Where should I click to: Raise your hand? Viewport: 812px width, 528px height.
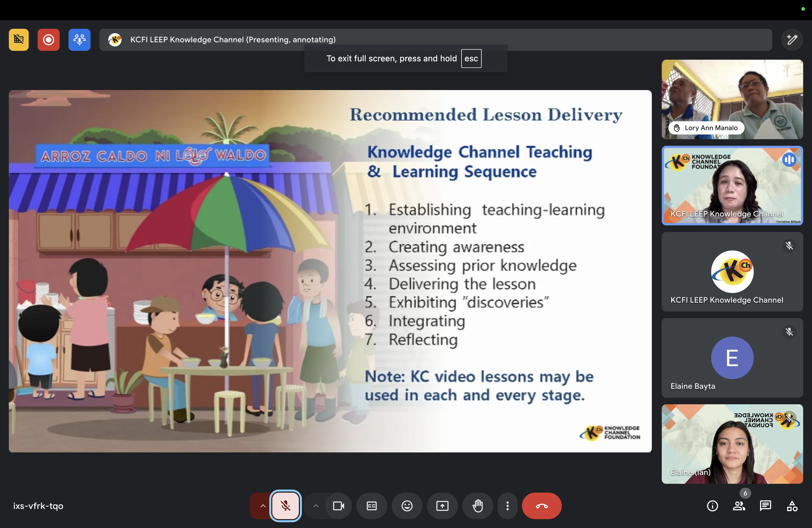(x=478, y=506)
